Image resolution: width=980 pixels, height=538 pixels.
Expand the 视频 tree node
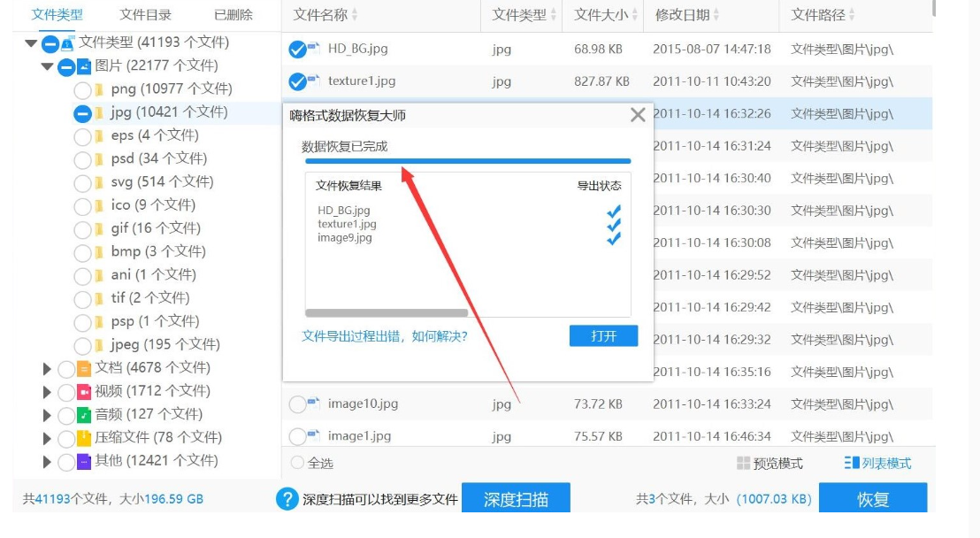click(46, 392)
